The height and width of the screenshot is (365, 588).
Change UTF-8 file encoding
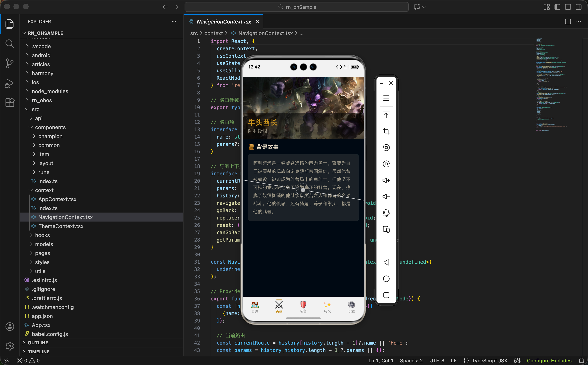(437, 361)
